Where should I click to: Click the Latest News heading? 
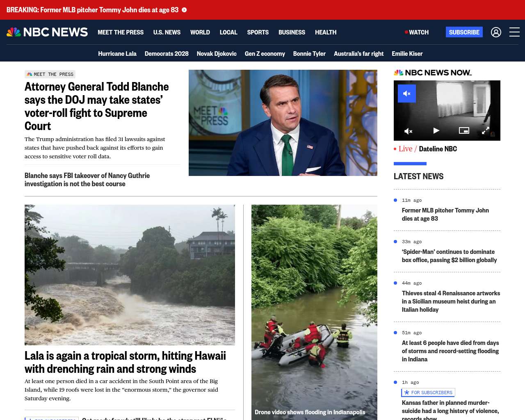419,176
